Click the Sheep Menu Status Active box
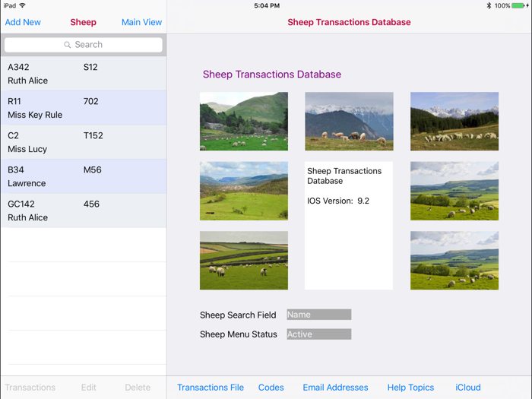Viewport: 532px width, 399px height. pos(319,334)
